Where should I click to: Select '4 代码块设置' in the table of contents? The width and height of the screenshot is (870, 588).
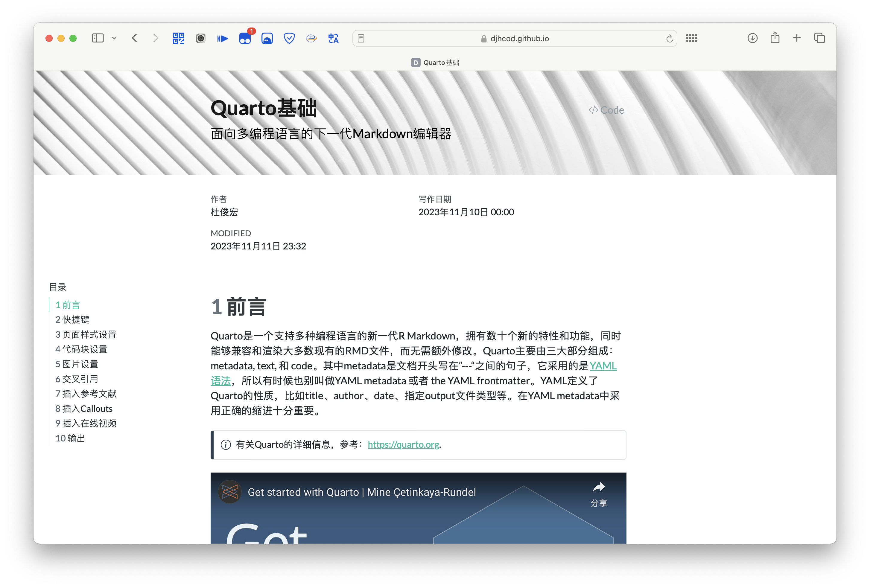(81, 349)
